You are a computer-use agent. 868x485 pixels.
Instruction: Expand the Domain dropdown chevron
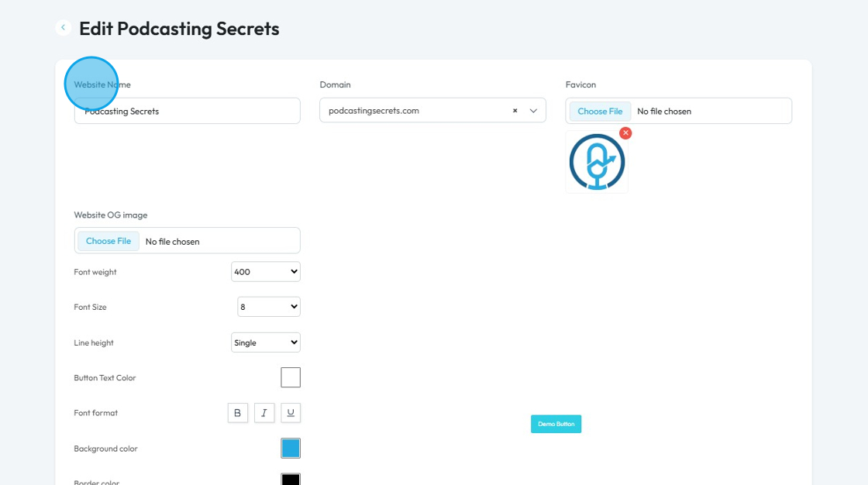coord(533,111)
